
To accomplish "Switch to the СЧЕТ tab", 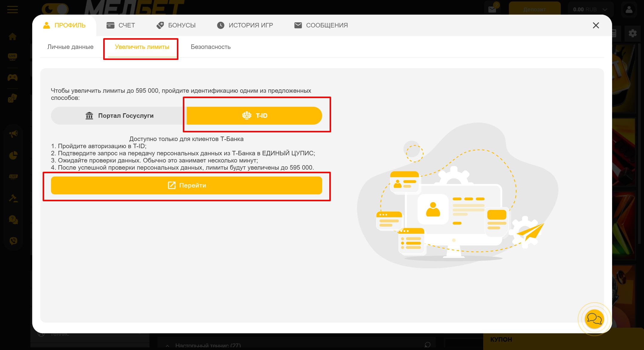I will 121,25.
